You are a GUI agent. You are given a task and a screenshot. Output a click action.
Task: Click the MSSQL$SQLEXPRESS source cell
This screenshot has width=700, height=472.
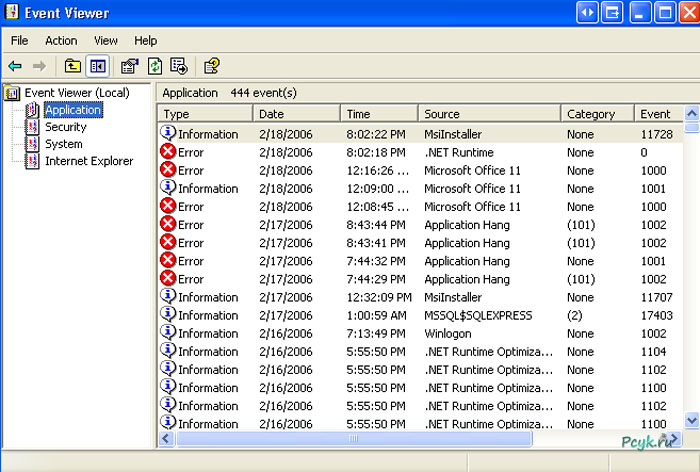pyautogui.click(x=478, y=316)
